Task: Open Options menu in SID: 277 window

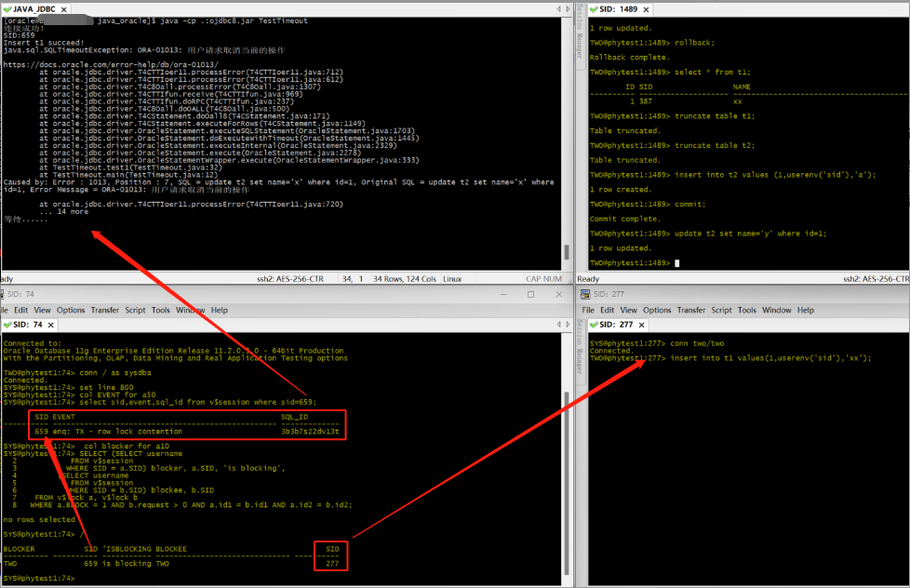Action: 657,310
